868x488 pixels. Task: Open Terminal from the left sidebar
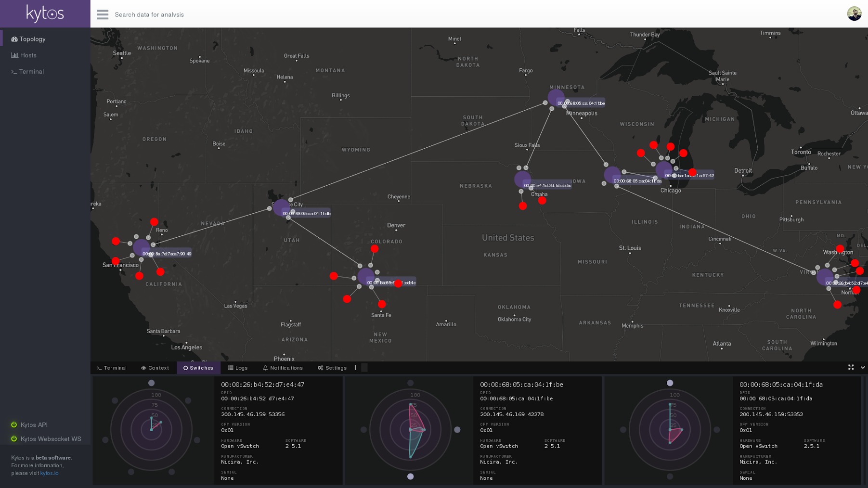[x=31, y=72]
